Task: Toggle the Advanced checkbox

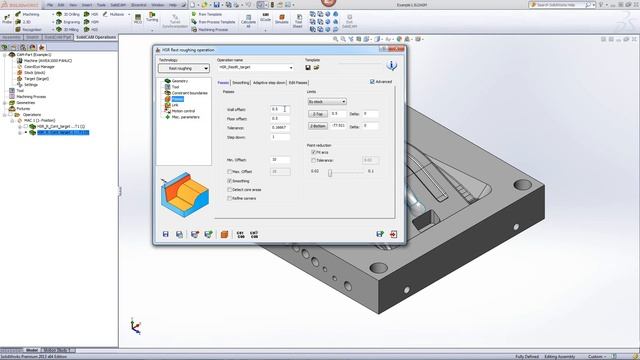Action: [372, 82]
